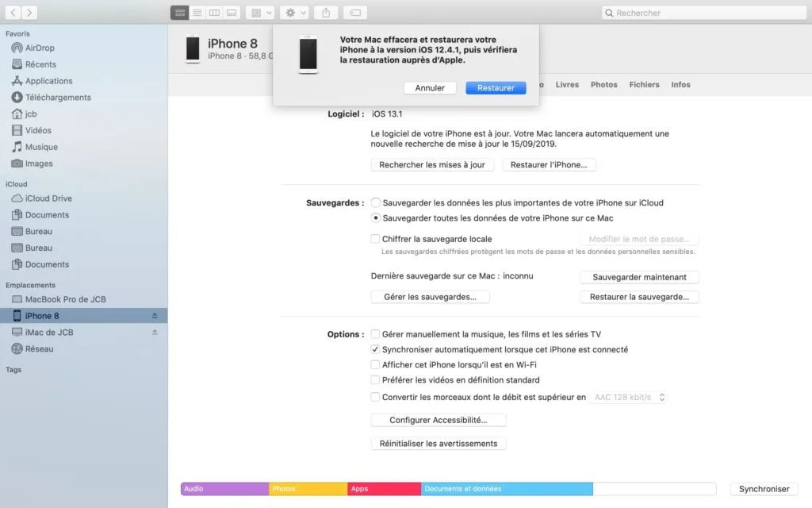
Task: Switch to column view in toolbar
Action: point(214,12)
